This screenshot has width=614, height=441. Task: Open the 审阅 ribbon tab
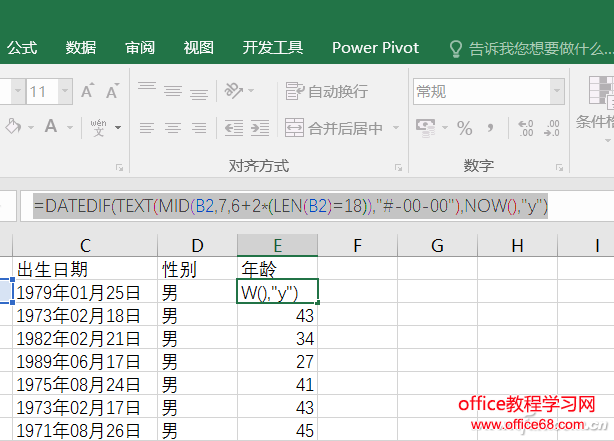pyautogui.click(x=140, y=48)
